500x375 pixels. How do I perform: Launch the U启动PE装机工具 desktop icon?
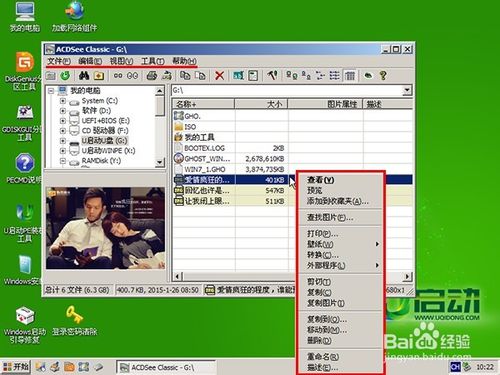coord(24,223)
